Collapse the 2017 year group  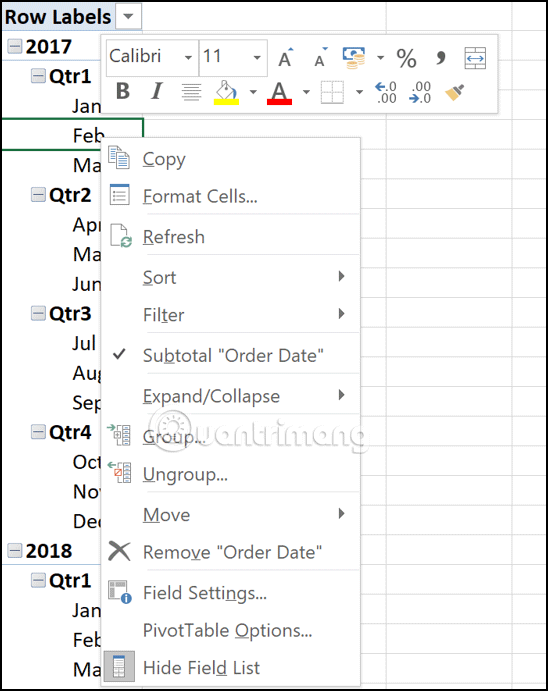tap(15, 46)
